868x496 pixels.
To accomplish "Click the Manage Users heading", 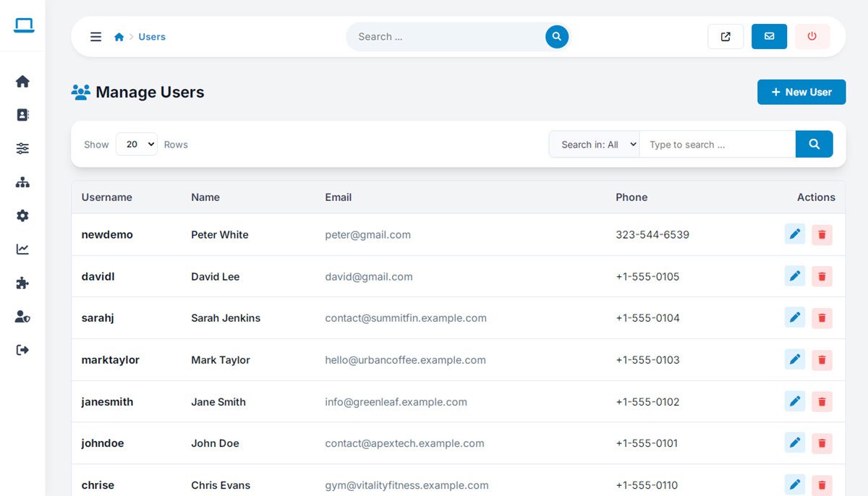I will [150, 92].
